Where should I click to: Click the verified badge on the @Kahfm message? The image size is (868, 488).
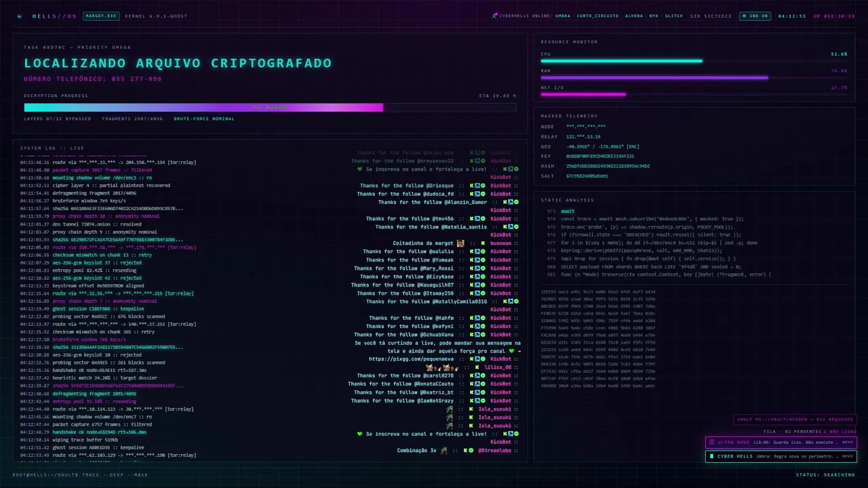[x=483, y=318]
